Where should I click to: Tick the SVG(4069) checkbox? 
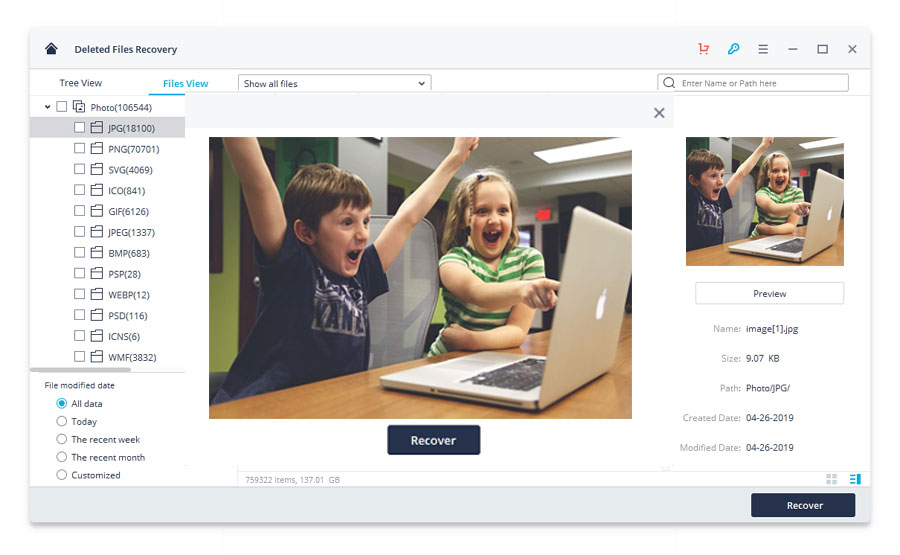pos(79,169)
